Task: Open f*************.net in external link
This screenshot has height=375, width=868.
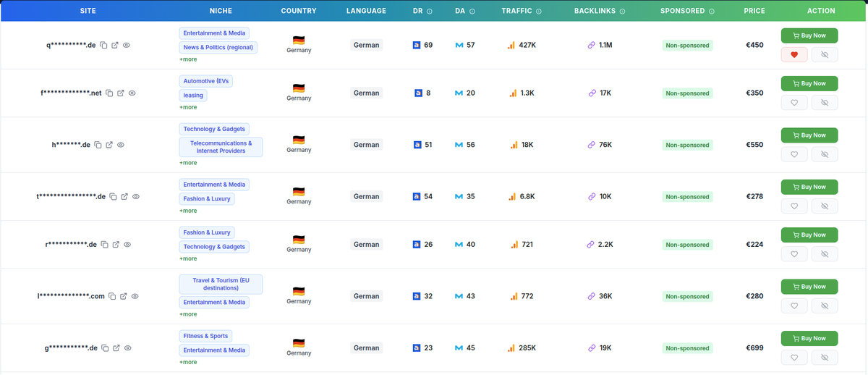Action: [x=121, y=93]
